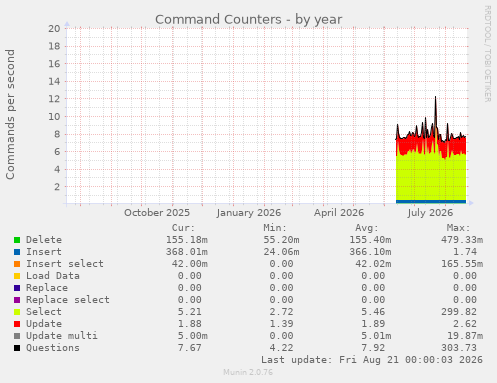
Task: Click the 'October 2025' x-axis label
Action: click(157, 213)
